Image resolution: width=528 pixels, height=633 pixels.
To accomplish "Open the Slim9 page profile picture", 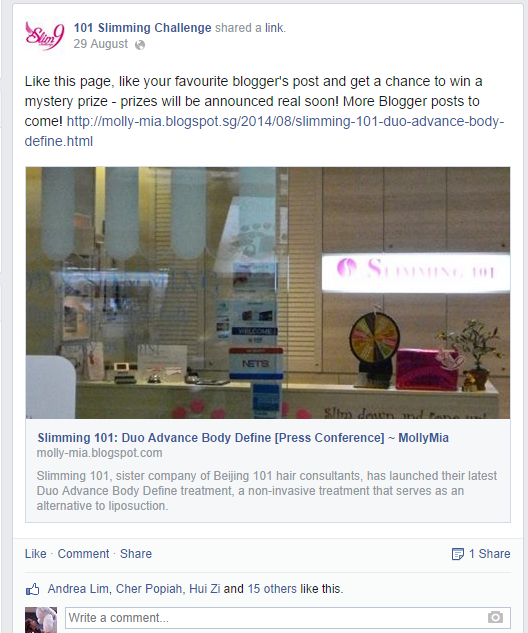I will [x=44, y=36].
